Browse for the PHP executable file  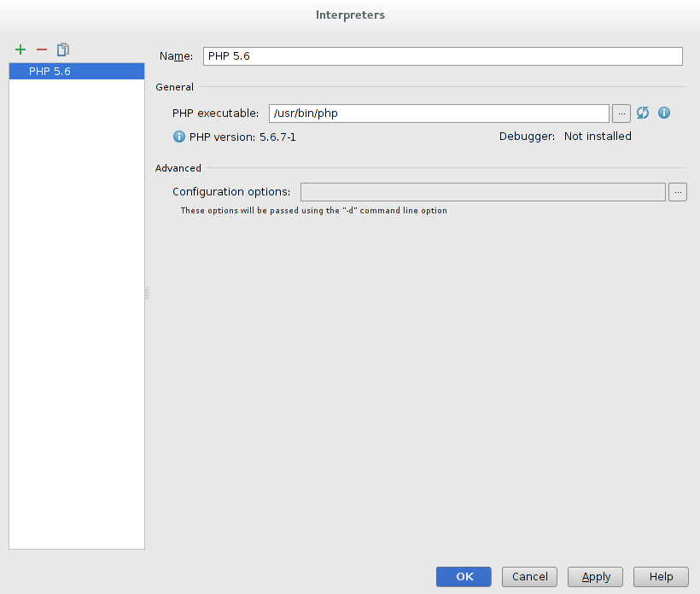point(621,113)
